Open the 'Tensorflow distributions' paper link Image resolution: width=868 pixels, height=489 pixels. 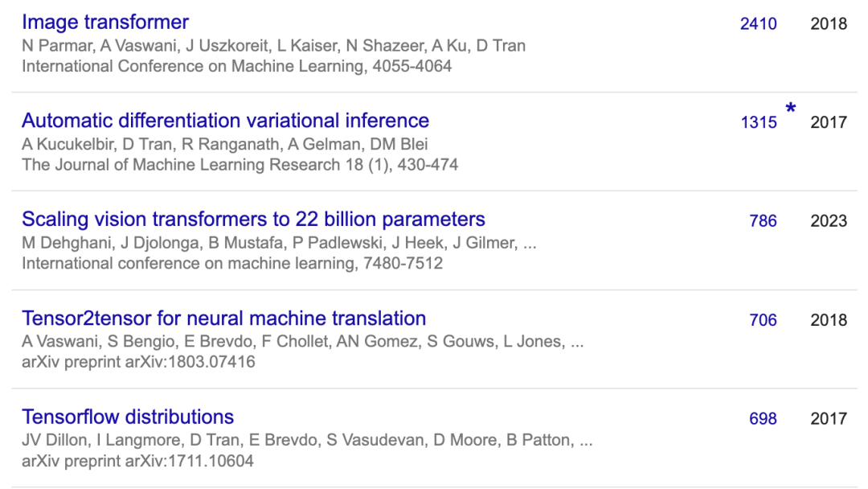point(128,417)
